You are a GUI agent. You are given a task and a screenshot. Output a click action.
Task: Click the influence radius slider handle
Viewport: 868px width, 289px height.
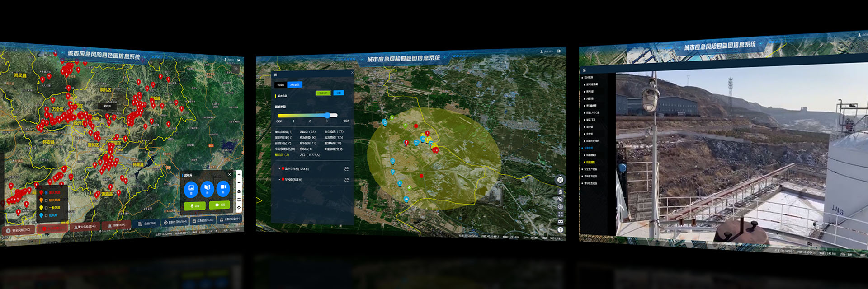coord(327,116)
